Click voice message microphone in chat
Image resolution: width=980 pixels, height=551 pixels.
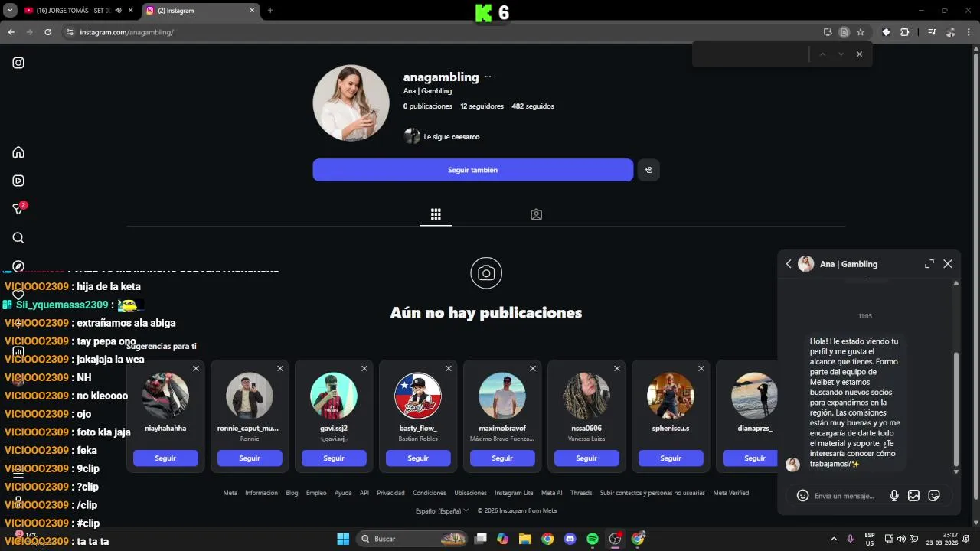pyautogui.click(x=893, y=496)
